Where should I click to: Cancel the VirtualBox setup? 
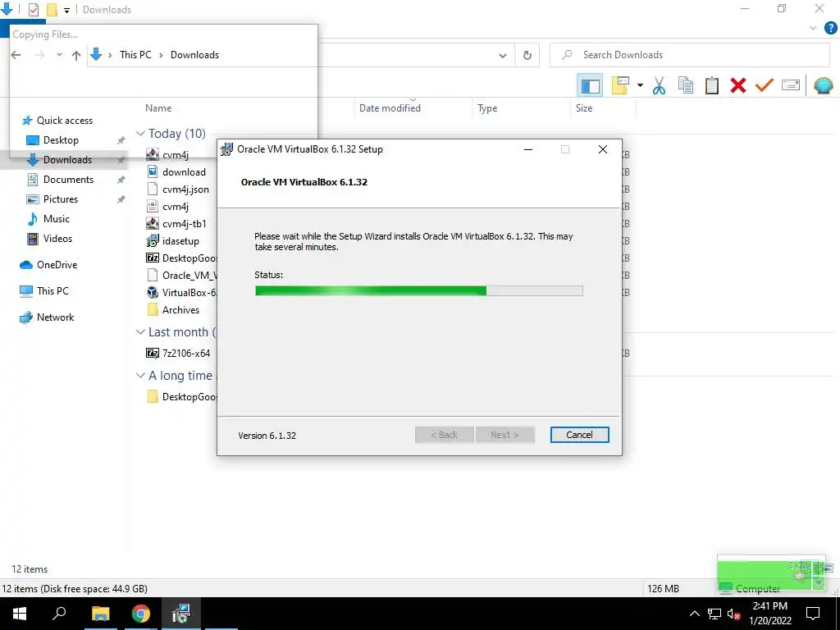pyautogui.click(x=579, y=435)
